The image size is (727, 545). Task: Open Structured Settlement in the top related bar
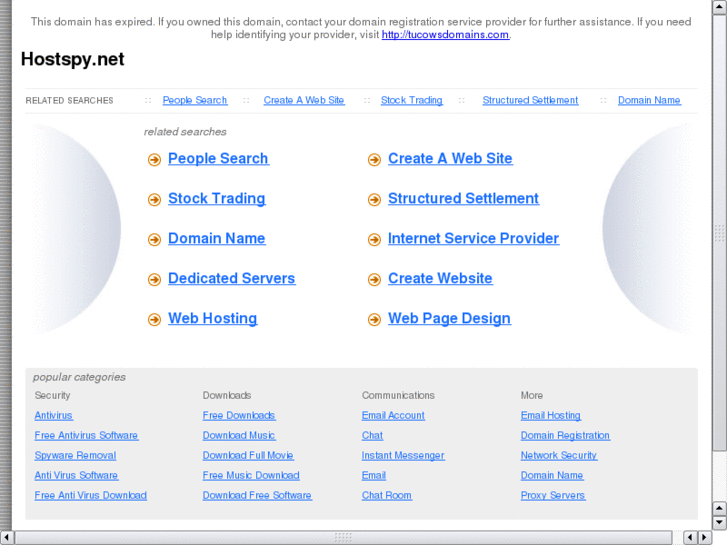click(530, 100)
